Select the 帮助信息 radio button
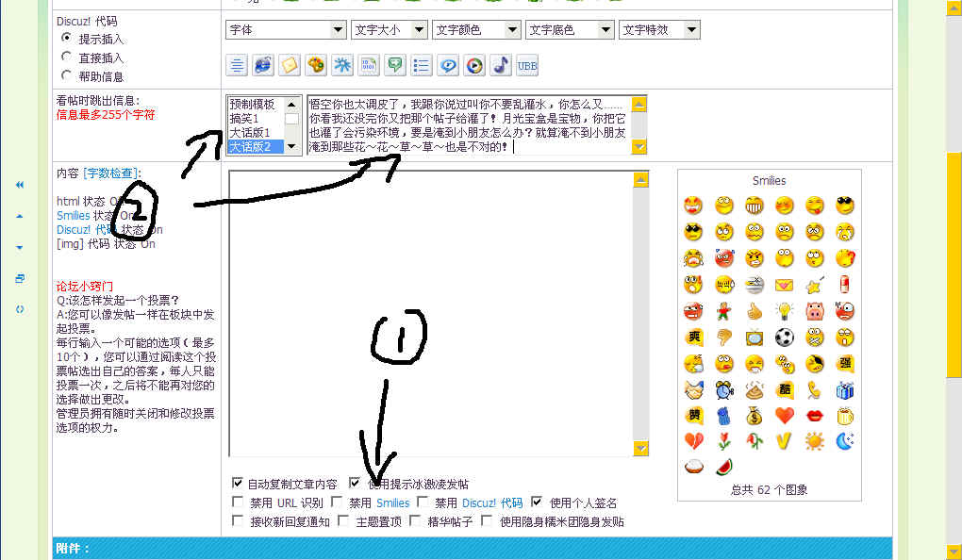This screenshot has width=962, height=560. [66, 74]
